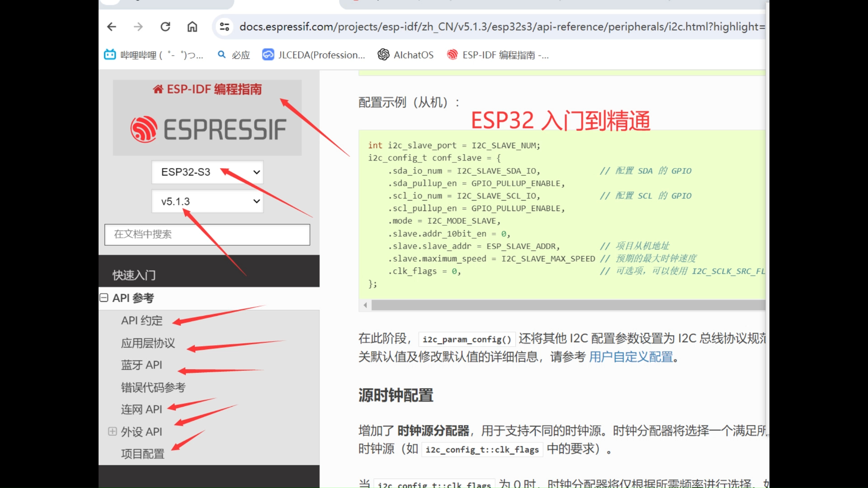868x488 pixels.
Task: Click the code block horizontal scrollbar
Action: coord(568,305)
